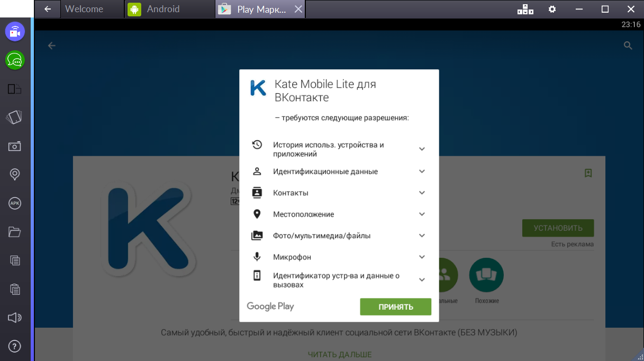Expand the История использ. устройства permission

[x=422, y=149]
